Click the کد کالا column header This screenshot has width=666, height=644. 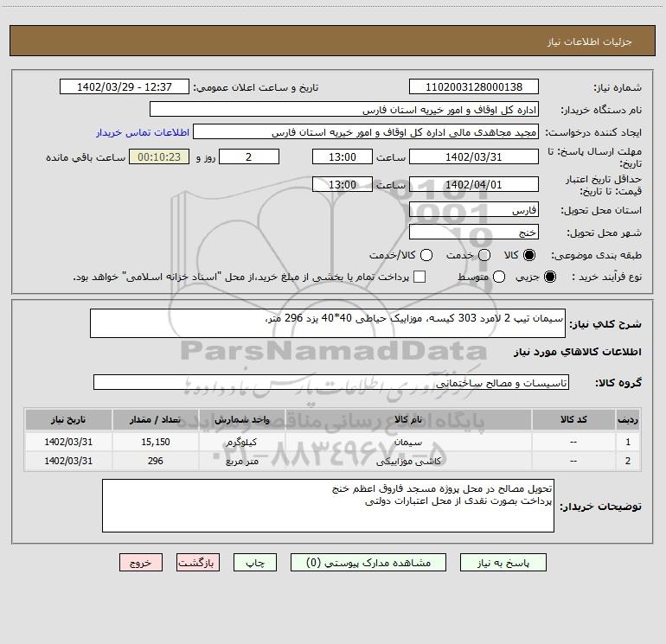(x=573, y=419)
